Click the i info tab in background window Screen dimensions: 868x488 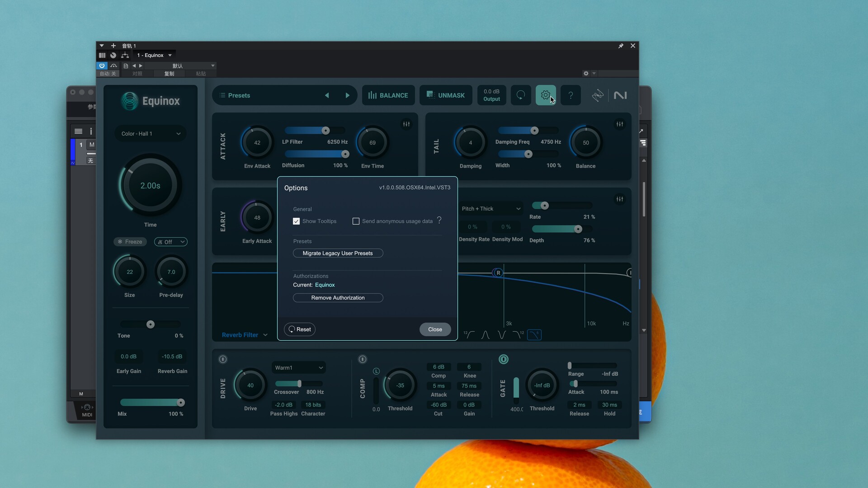91,131
